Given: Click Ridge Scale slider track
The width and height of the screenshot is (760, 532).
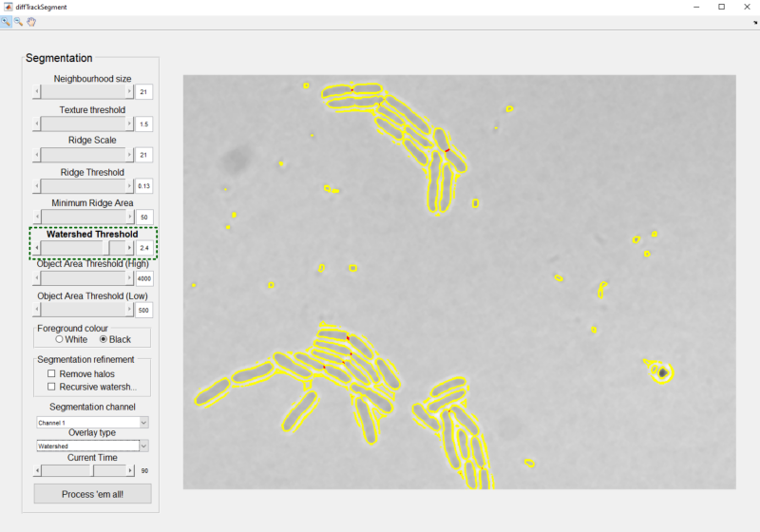Looking at the screenshot, I should coord(83,155).
